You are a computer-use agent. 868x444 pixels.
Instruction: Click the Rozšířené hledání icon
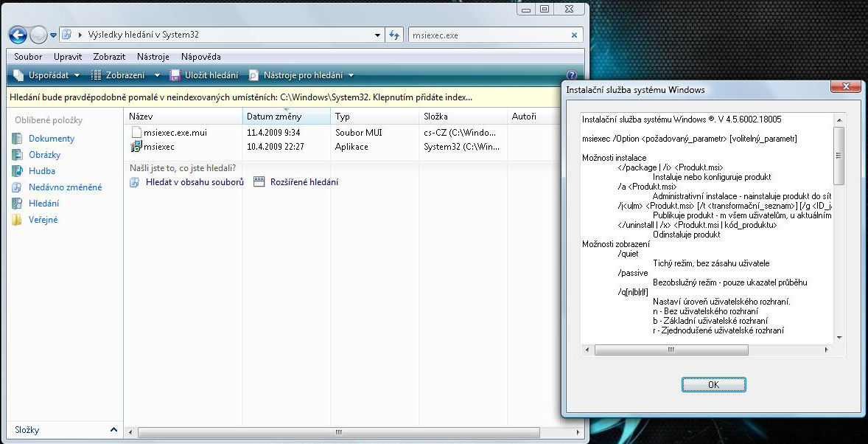[259, 182]
